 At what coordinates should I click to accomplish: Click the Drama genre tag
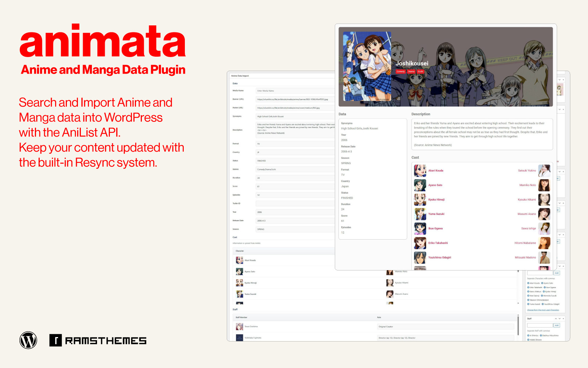(x=411, y=71)
